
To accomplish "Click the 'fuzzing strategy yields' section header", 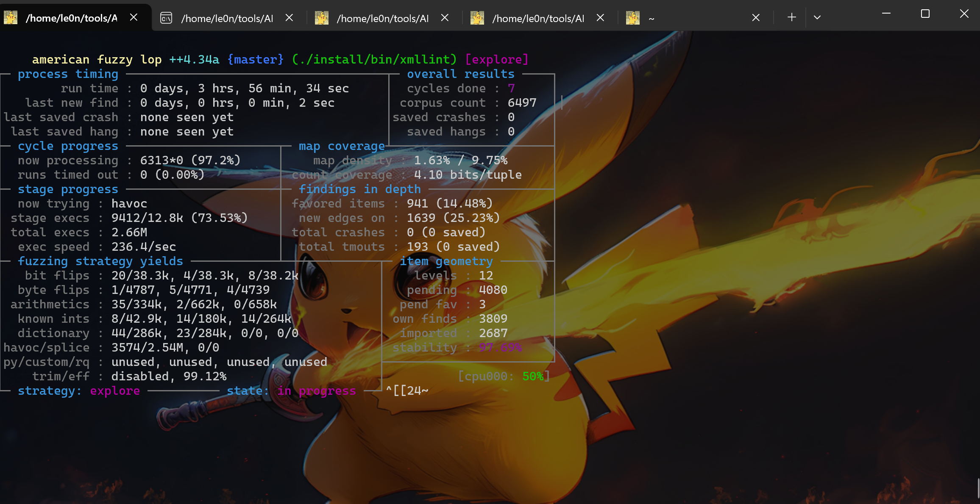I will point(100,261).
